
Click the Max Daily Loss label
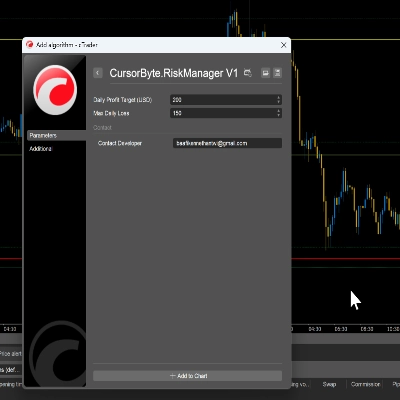click(x=111, y=113)
